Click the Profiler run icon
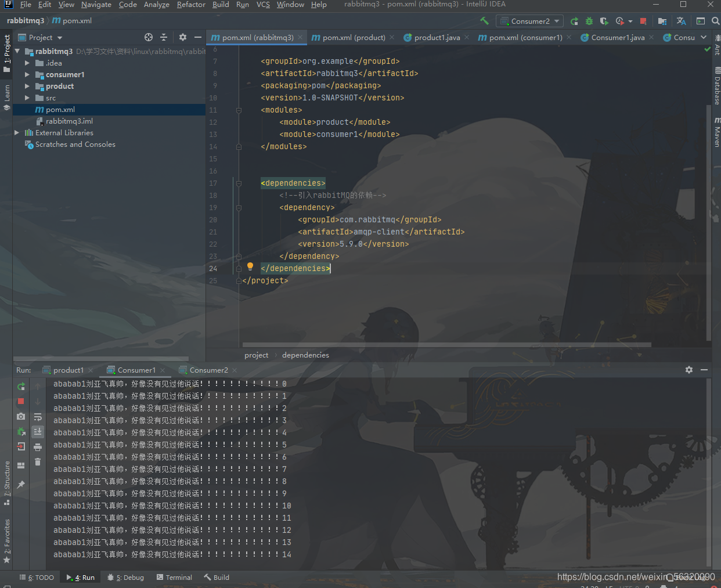721x588 pixels. point(620,21)
